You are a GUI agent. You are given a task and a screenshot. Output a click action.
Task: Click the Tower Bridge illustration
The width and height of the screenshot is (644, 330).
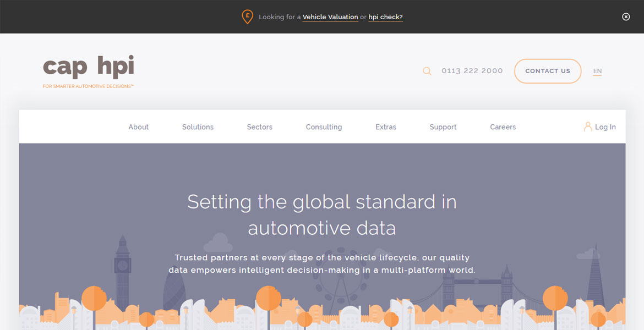pos(476,283)
